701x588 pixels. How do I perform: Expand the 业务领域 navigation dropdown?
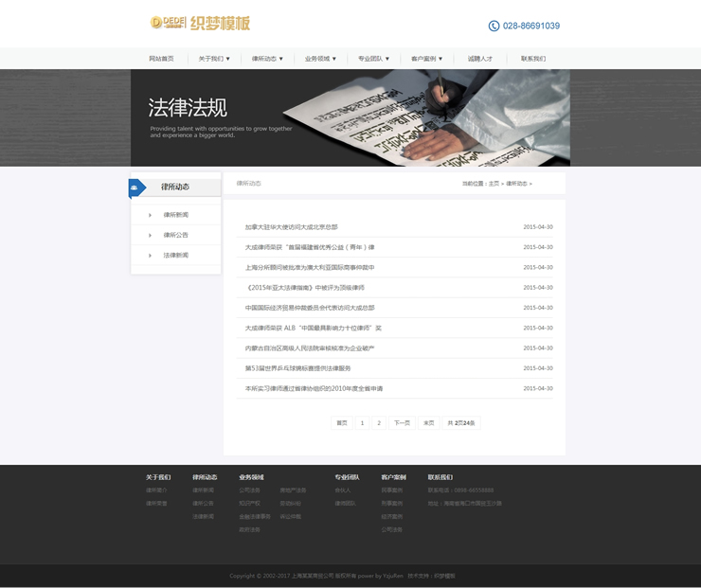(x=320, y=59)
